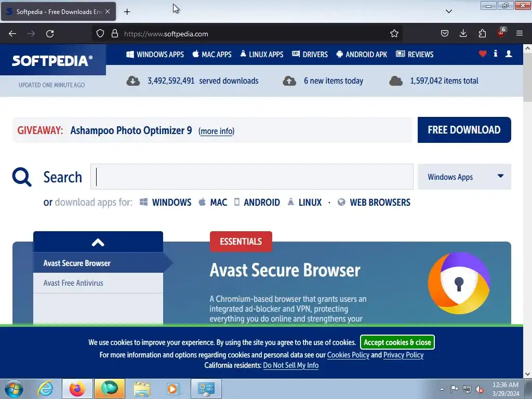Click the red heart favorites icon
Viewport: 532px width, 399px height.
click(x=483, y=54)
